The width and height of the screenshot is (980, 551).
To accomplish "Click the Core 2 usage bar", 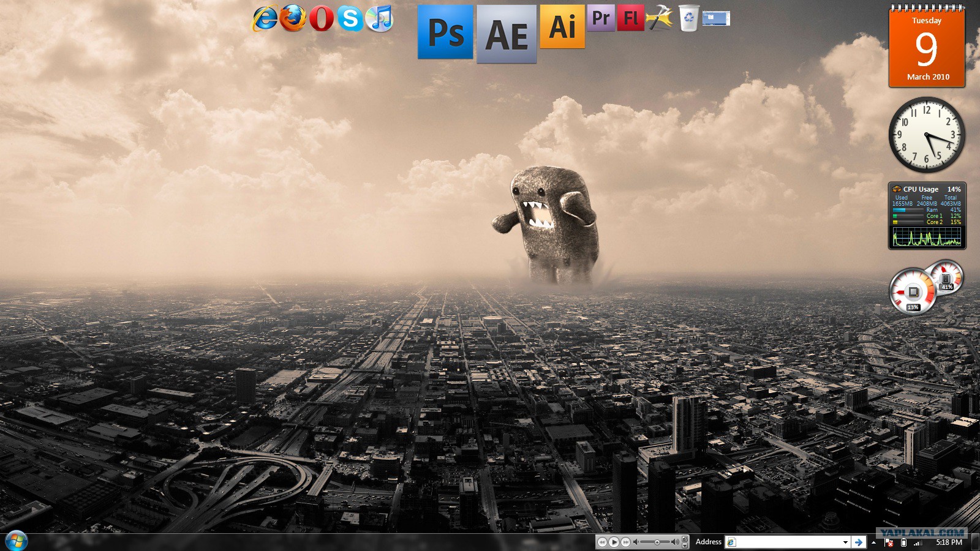I will tap(908, 222).
